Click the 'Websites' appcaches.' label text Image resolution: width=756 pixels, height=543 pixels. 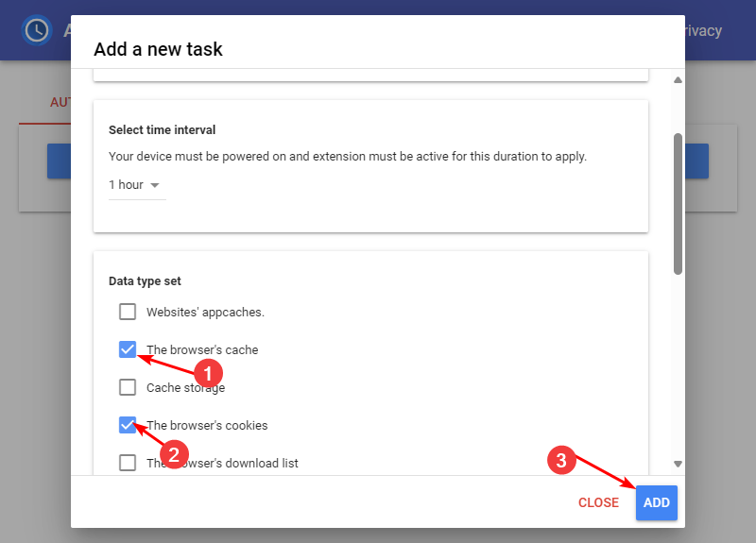tap(205, 313)
